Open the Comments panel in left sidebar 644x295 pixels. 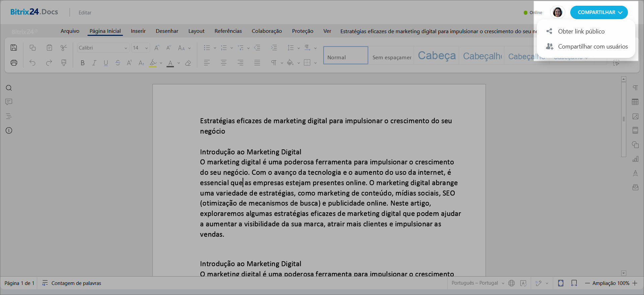click(x=9, y=102)
